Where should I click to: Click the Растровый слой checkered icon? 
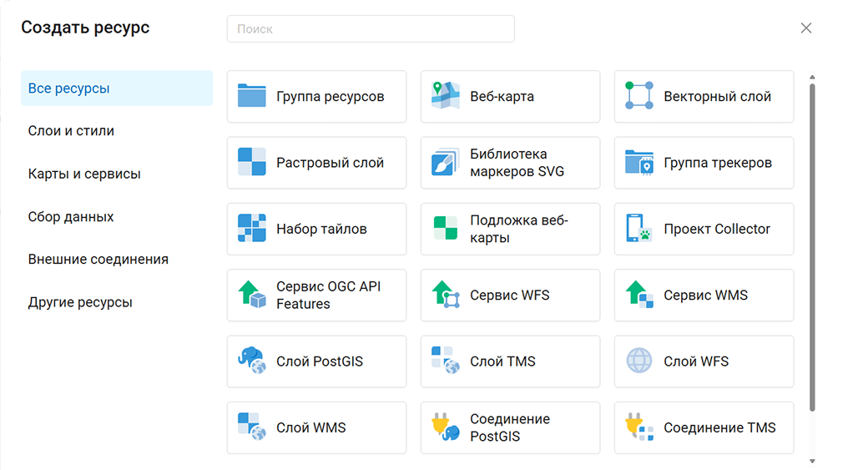(251, 162)
